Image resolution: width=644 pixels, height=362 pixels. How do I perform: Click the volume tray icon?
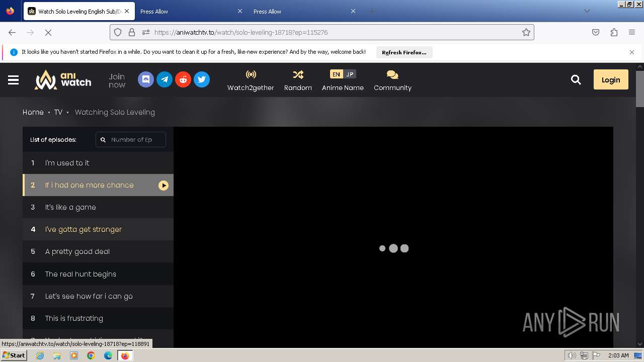pos(572,355)
